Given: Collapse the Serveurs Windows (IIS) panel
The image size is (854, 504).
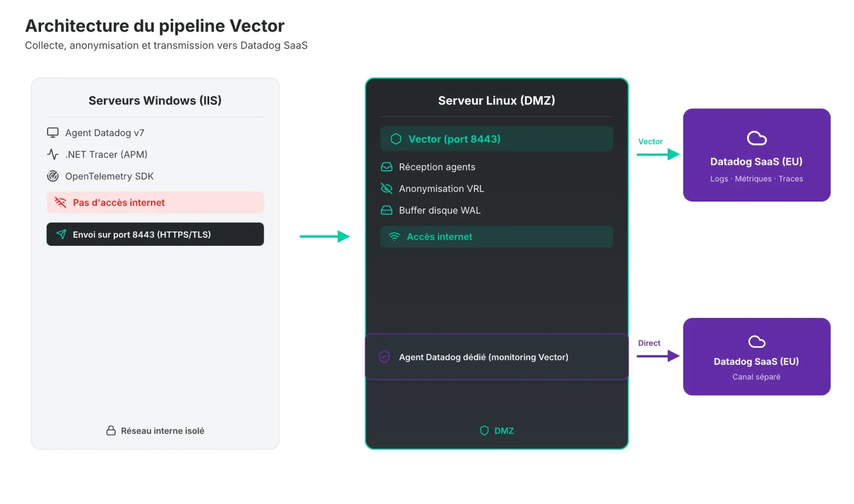Looking at the screenshot, I should (x=155, y=100).
